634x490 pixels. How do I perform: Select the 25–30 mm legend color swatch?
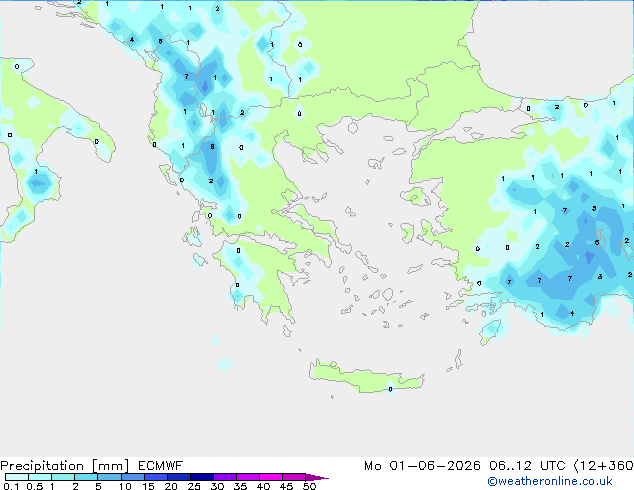(201, 477)
